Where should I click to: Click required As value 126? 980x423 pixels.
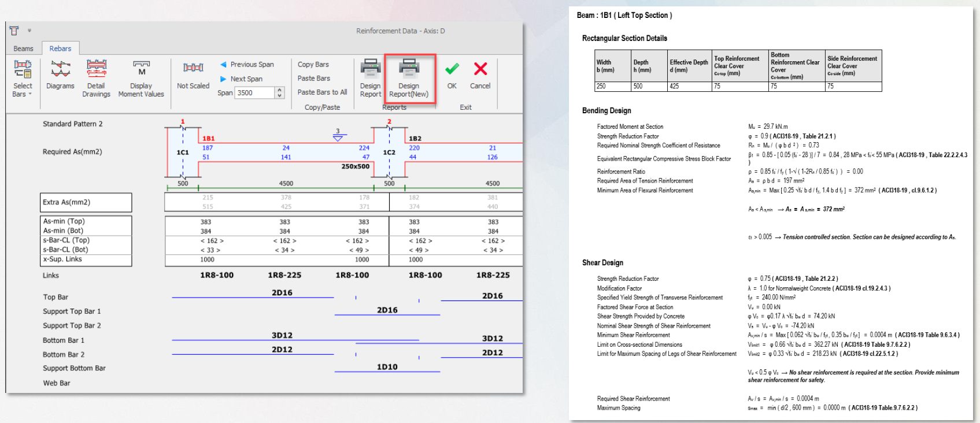point(493,157)
